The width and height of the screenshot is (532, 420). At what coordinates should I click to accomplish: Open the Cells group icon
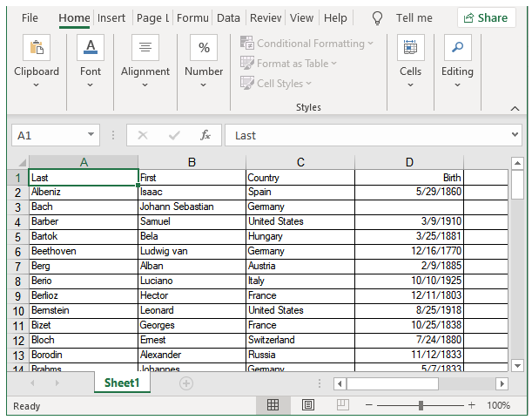410,48
